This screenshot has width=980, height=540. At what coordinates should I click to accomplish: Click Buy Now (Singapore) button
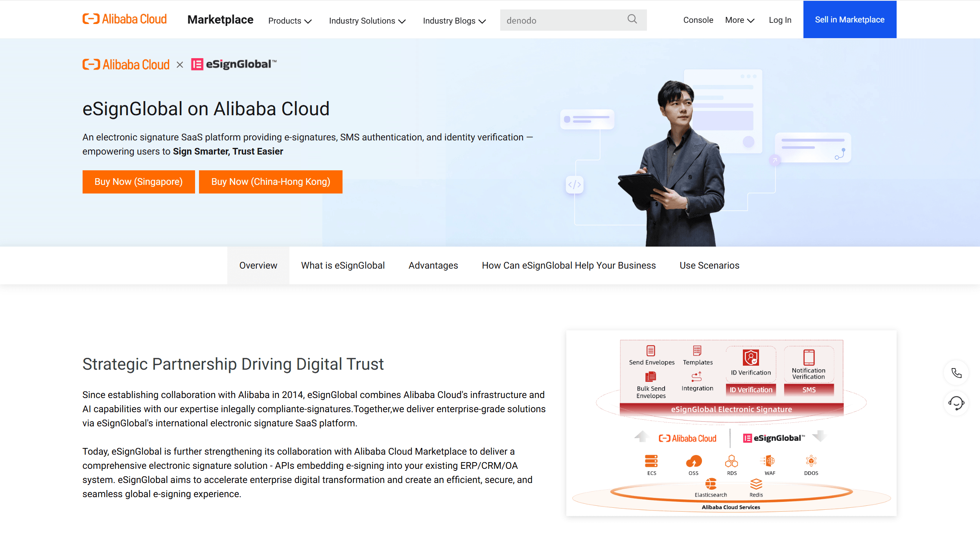[138, 182]
